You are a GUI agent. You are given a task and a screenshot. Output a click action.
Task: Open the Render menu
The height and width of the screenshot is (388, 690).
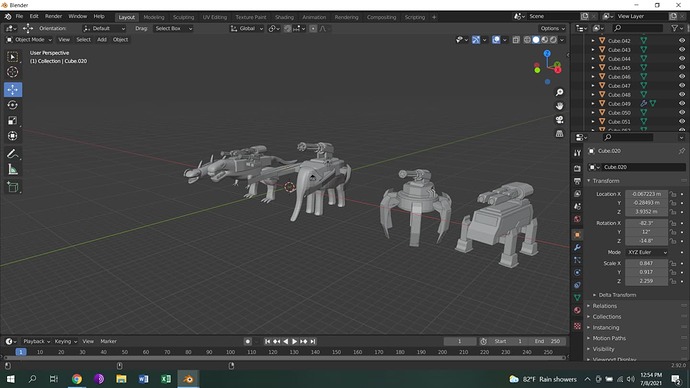(x=53, y=16)
